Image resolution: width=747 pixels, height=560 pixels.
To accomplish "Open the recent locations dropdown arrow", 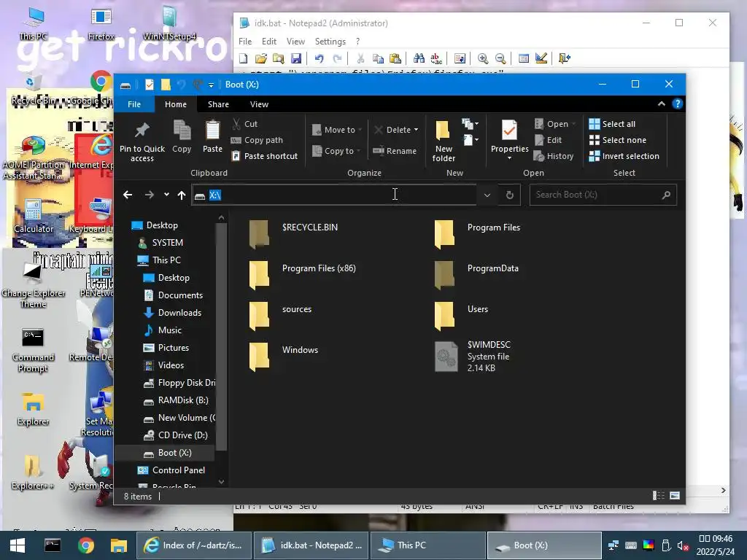I will tap(166, 194).
